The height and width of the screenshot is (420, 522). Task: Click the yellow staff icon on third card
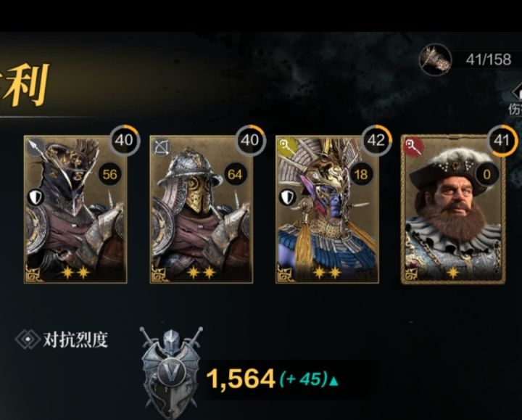[x=287, y=146]
